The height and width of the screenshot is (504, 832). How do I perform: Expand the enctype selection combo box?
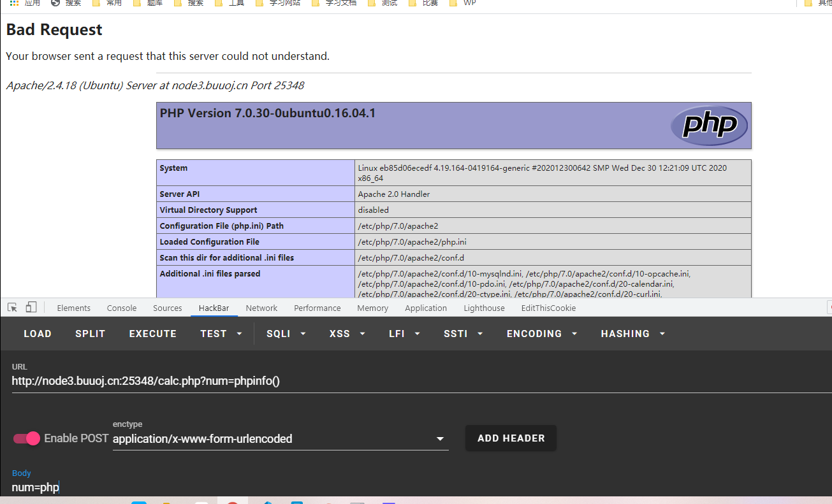click(280, 439)
